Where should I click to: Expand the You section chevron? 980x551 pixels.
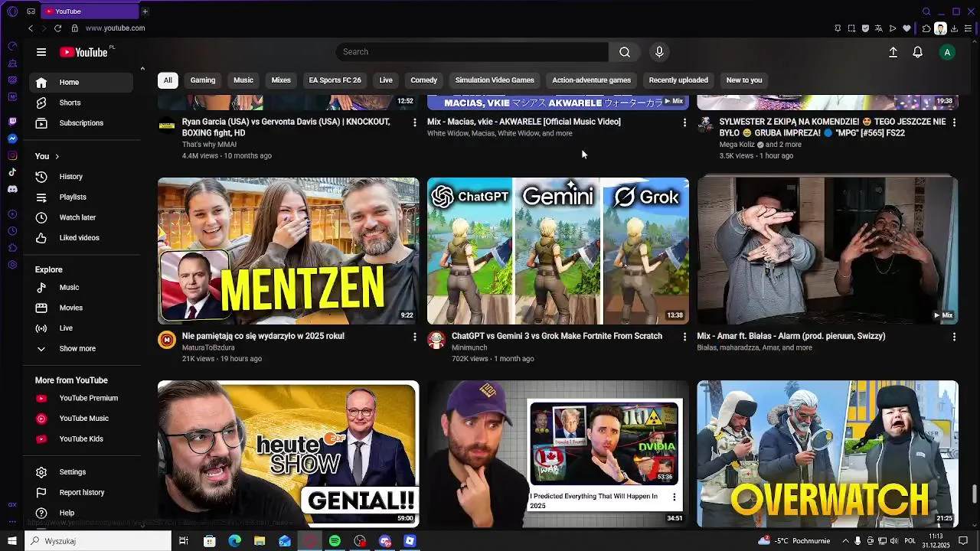coord(57,156)
